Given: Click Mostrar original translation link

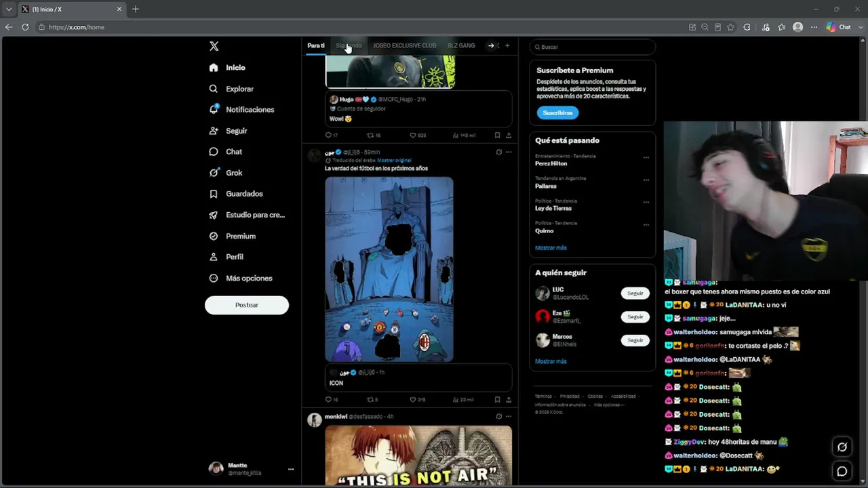Looking at the screenshot, I should [394, 161].
